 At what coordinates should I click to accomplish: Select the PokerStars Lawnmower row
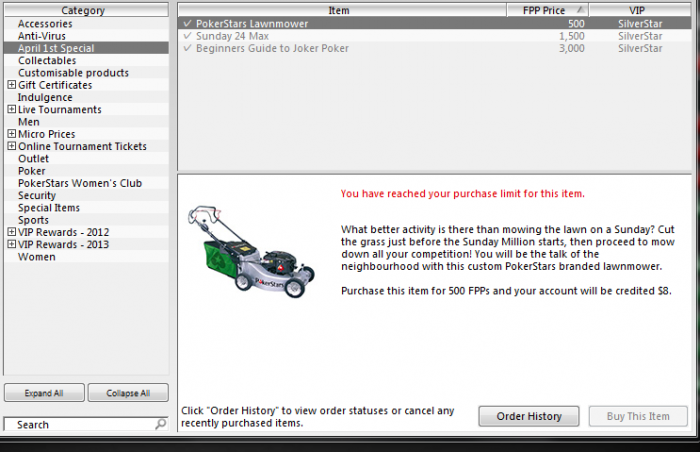(x=434, y=24)
